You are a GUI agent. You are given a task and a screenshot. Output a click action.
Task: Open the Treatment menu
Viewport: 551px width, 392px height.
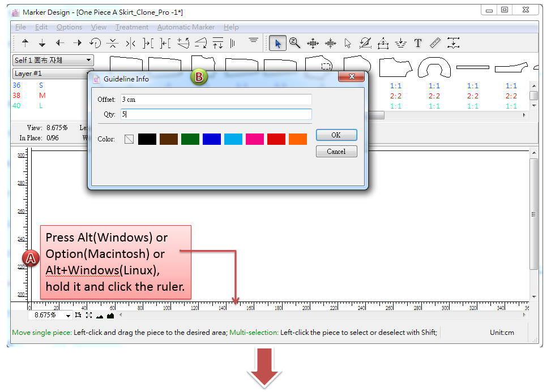pyautogui.click(x=131, y=27)
